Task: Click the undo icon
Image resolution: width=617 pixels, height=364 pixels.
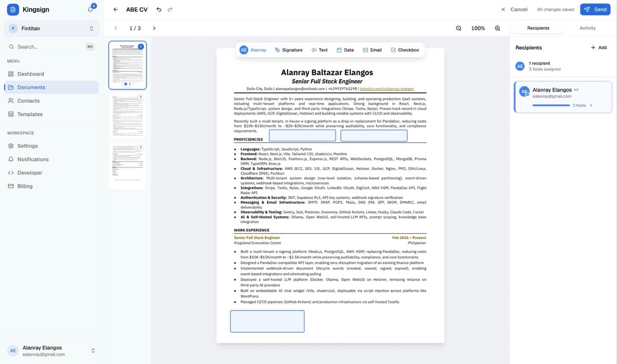Action: tap(159, 9)
